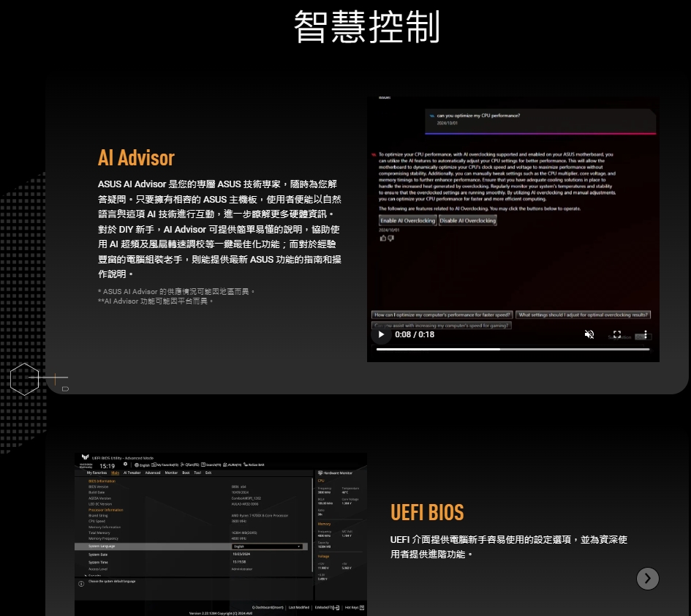The image size is (691, 616).
Task: Select the 'Ai Tweaker' tab in the BIOS screenshot
Action: (132, 473)
